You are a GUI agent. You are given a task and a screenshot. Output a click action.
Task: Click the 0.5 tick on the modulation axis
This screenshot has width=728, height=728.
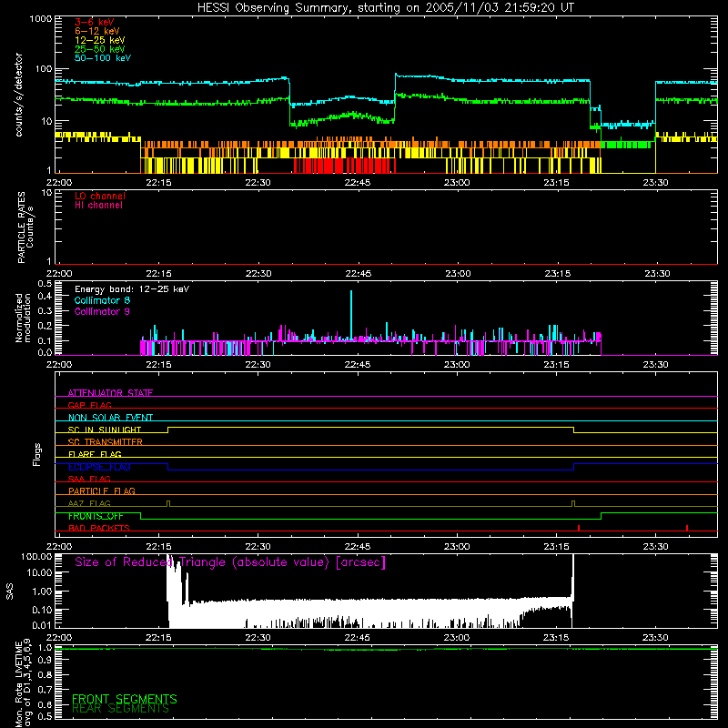[x=45, y=283]
